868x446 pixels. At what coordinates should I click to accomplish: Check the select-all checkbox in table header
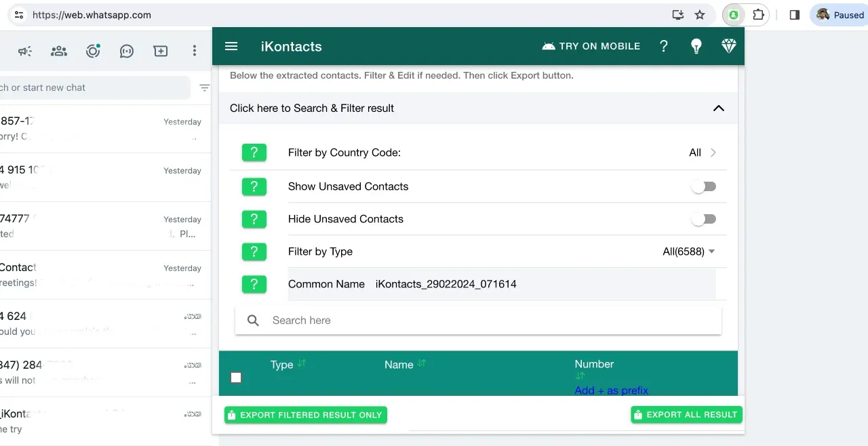236,378
